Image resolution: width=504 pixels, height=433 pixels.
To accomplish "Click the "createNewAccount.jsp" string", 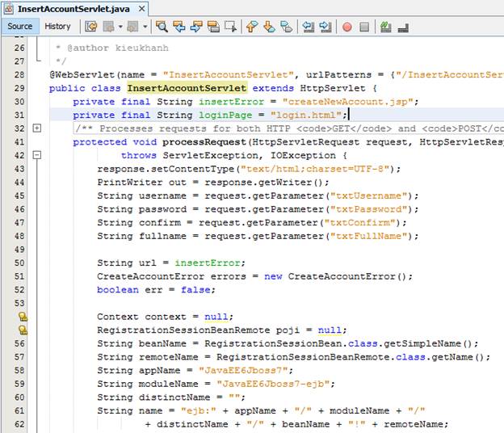I will click(x=347, y=102).
